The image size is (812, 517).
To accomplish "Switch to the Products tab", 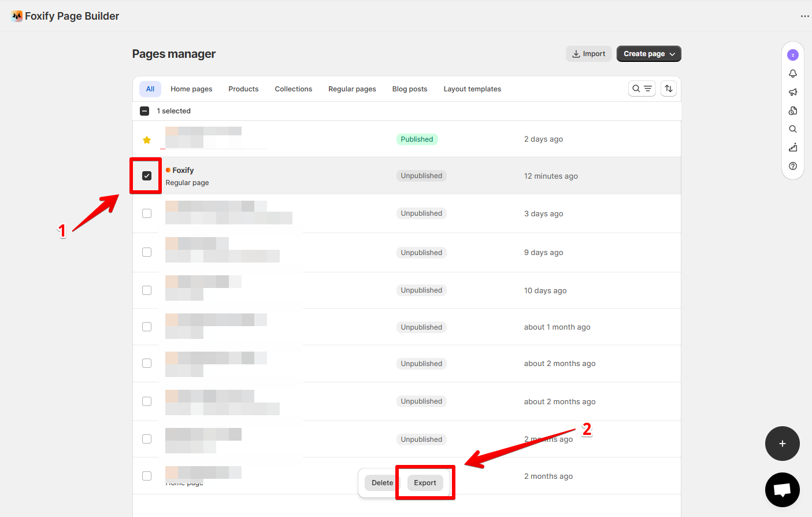I will tap(243, 89).
